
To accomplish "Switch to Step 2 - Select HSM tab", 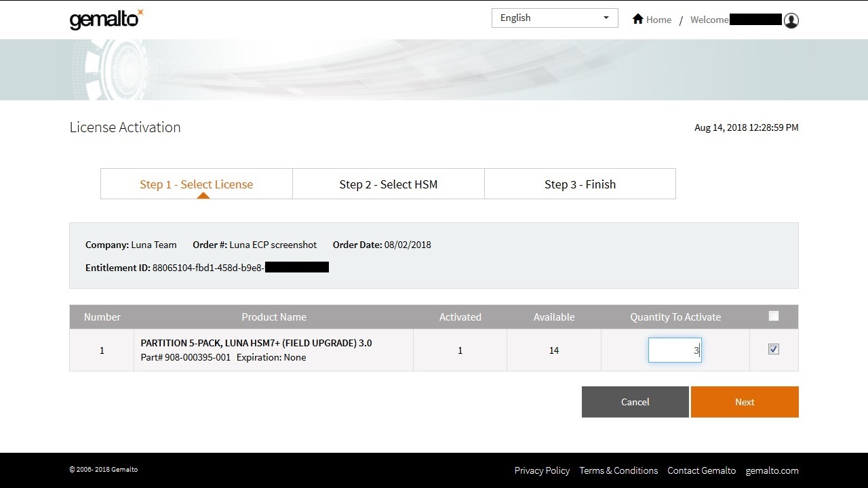I will pos(388,184).
